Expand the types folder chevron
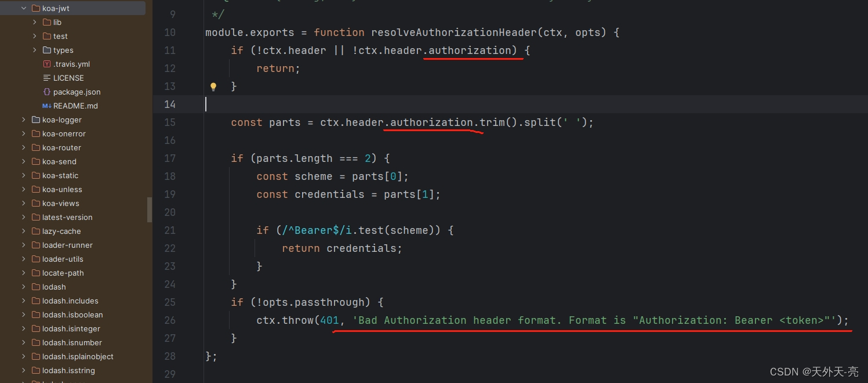The width and height of the screenshot is (868, 383). pyautogui.click(x=35, y=50)
